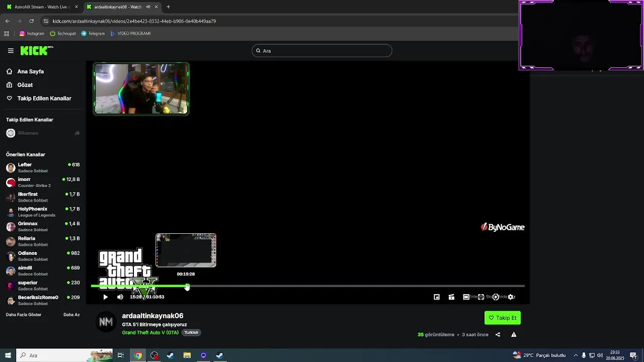Open Task View on taskbar
This screenshot has width=644, height=362.
[x=121, y=355]
